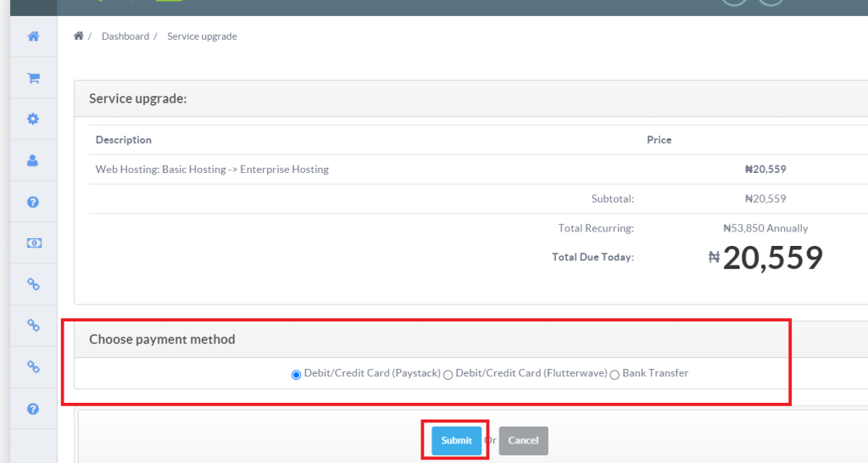
Task: Click the Price column header
Action: coord(659,140)
